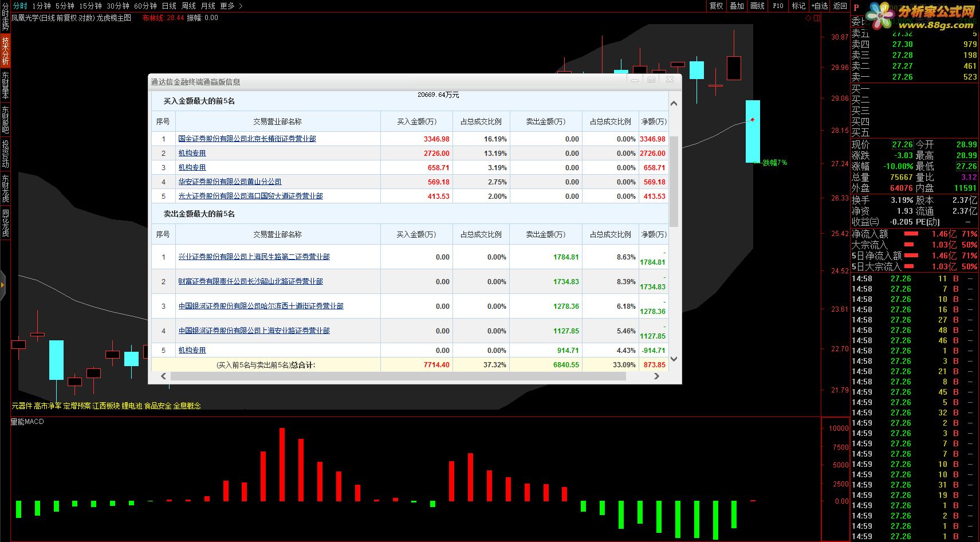980x542 pixels.
Task: Open F10 company info
Action: click(x=778, y=6)
